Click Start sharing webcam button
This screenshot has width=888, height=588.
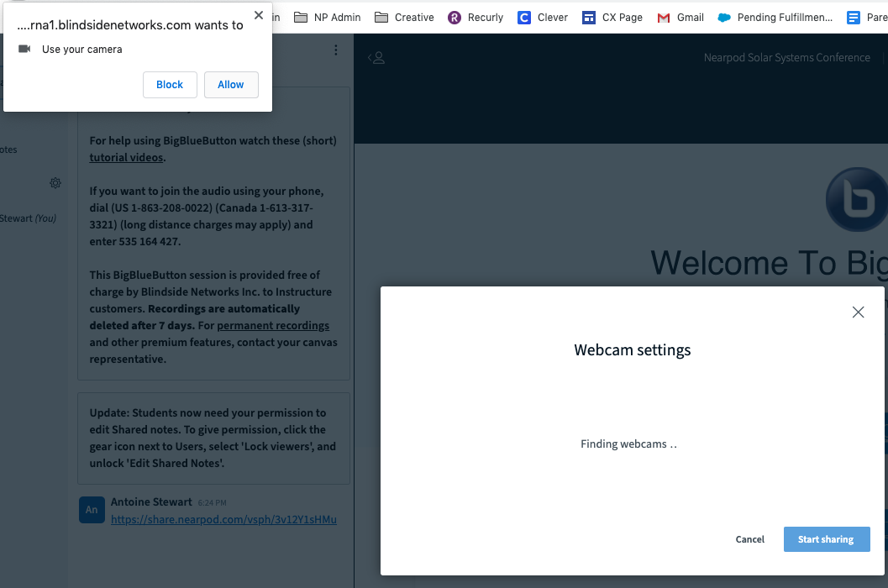point(826,539)
